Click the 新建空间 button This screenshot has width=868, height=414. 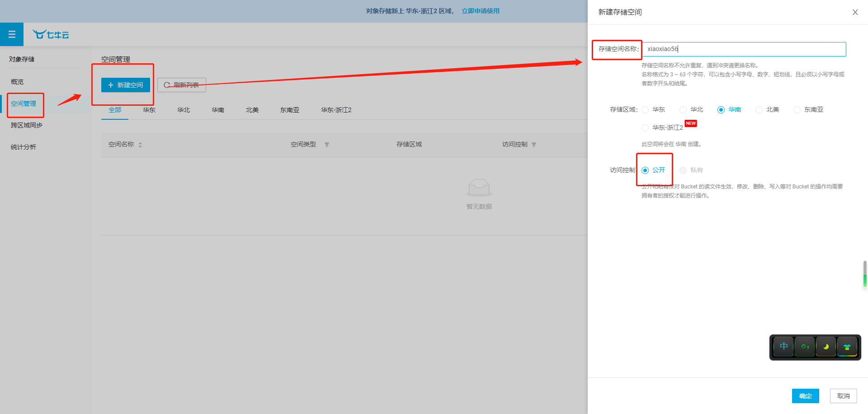126,85
